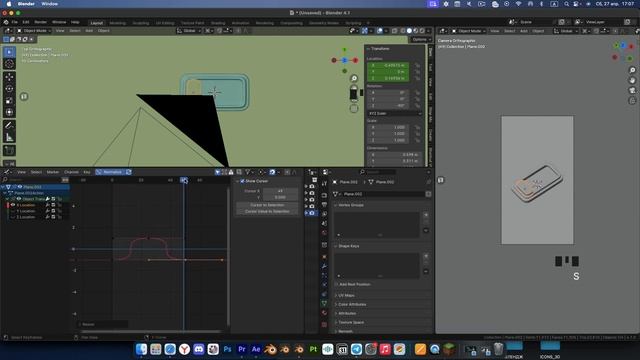
Task: Click Add Rest Position button
Action: pos(354,284)
